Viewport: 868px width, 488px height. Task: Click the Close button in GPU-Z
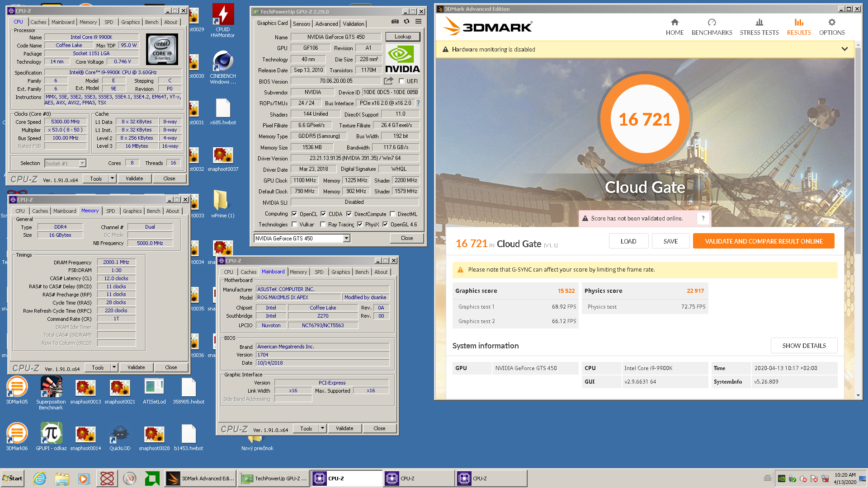[406, 238]
